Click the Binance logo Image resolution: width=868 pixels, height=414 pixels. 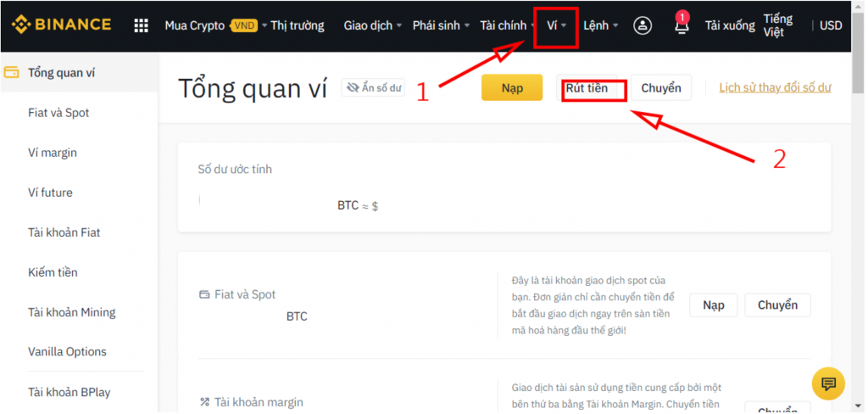(x=61, y=25)
